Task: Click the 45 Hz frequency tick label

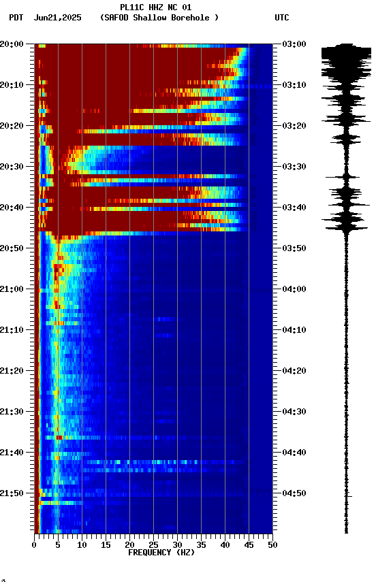Action: 249,545
